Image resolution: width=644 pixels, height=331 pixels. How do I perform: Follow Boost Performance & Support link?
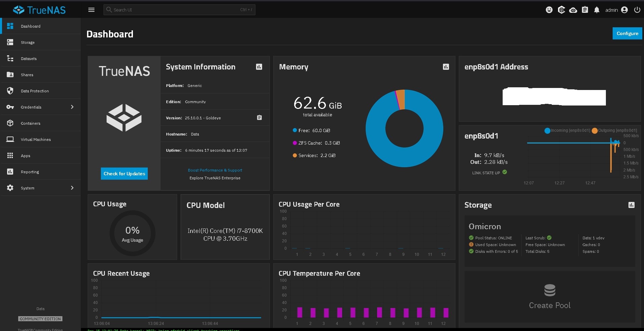point(215,170)
